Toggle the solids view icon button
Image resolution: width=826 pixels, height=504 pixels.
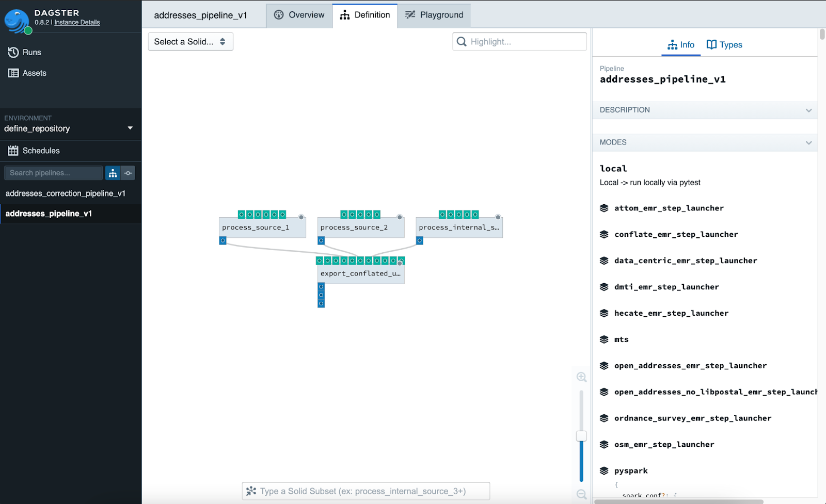click(128, 173)
